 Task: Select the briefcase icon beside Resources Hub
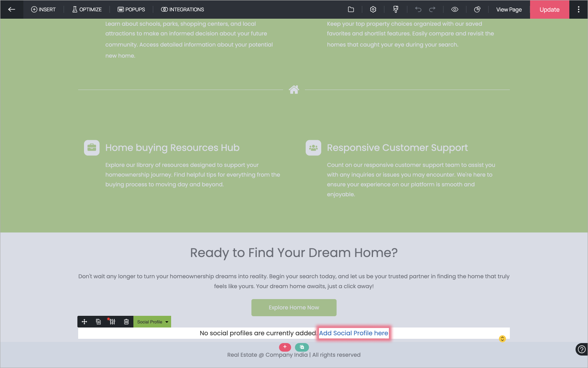point(92,148)
